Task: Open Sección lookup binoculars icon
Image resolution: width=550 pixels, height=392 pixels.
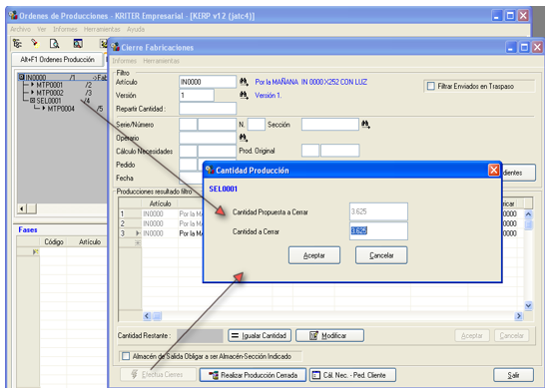Action: tap(365, 124)
